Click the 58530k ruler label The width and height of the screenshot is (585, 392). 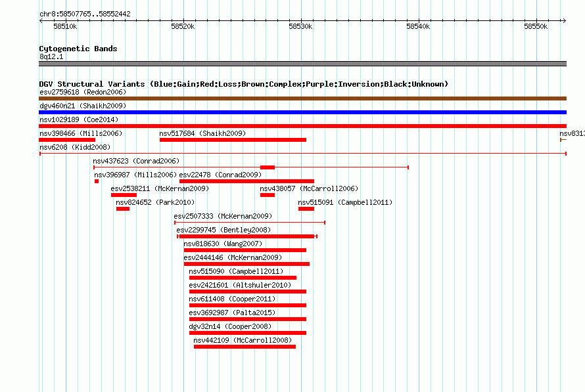click(x=300, y=26)
